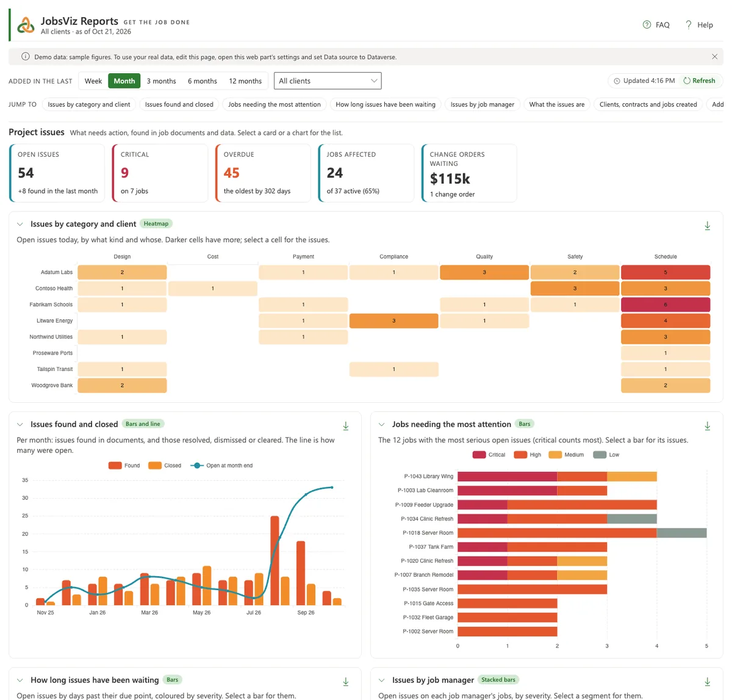This screenshot has width=732, height=700.
Task: Open the All clients dropdown
Action: (x=328, y=81)
